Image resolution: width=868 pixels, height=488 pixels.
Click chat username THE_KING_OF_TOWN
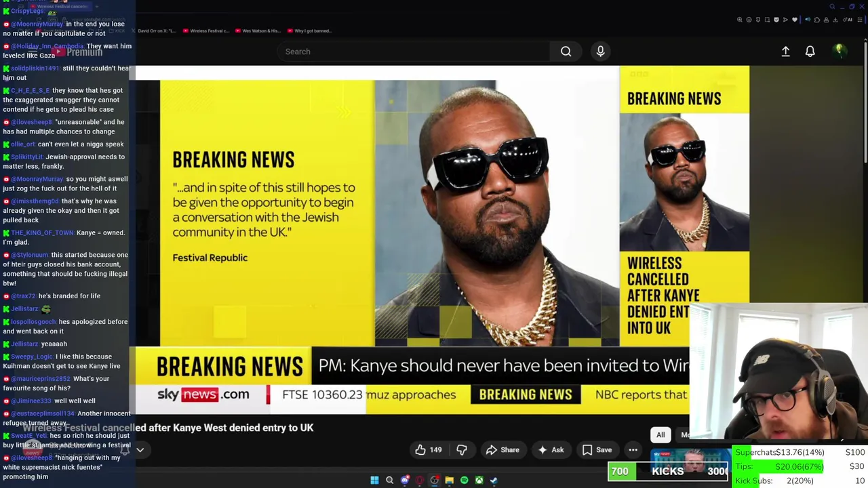pyautogui.click(x=42, y=233)
